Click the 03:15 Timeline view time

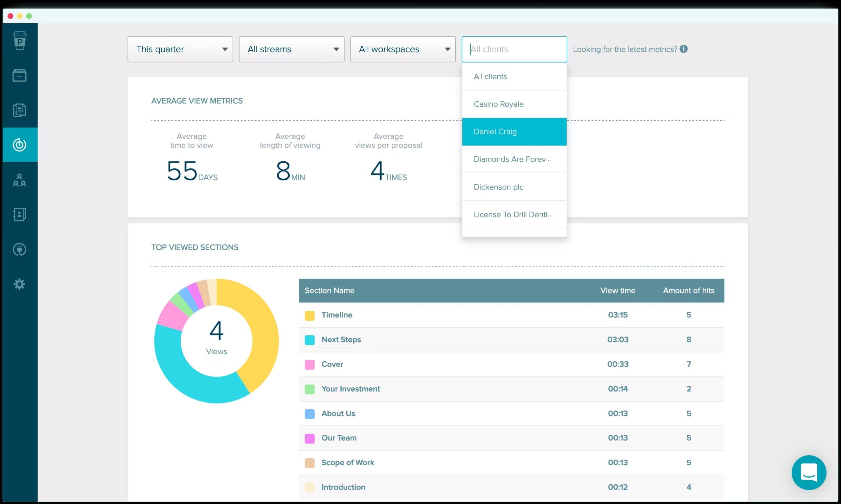point(618,315)
